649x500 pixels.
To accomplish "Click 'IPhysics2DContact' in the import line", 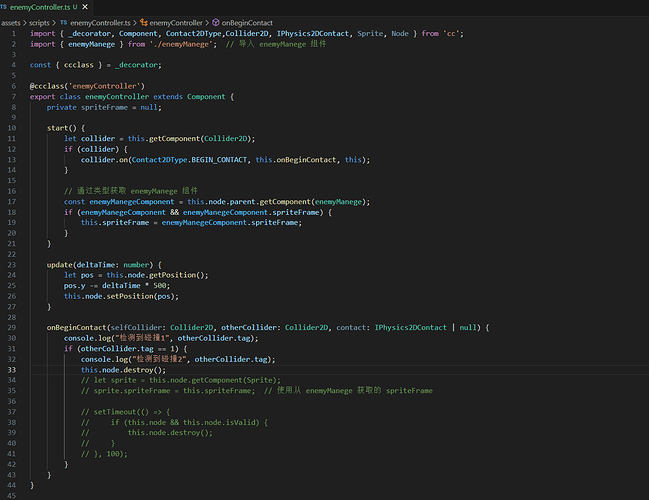I will [312, 34].
